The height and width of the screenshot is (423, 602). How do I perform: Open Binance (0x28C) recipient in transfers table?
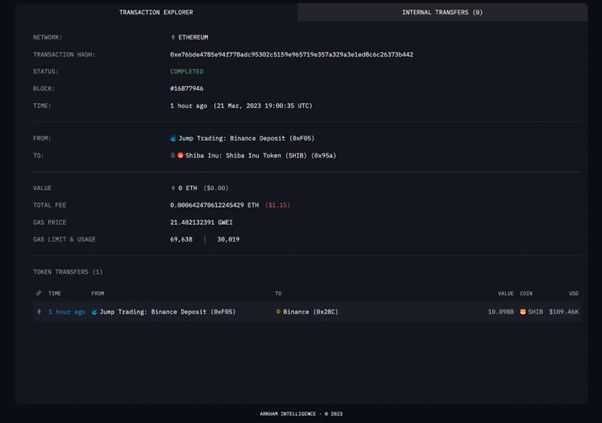(x=310, y=312)
